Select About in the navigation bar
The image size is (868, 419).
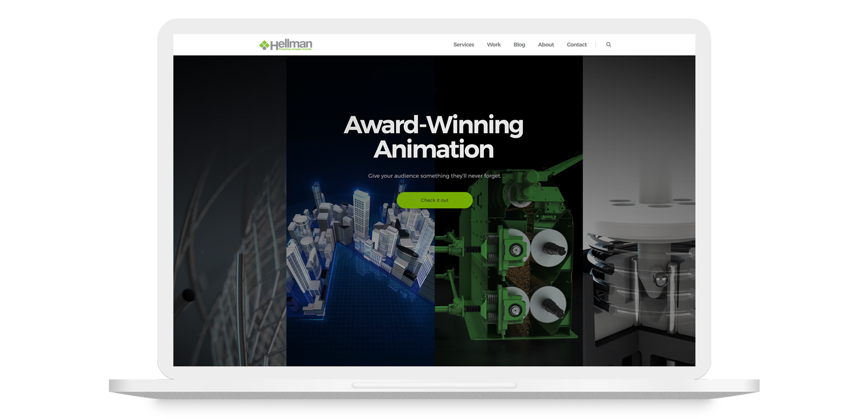point(546,45)
